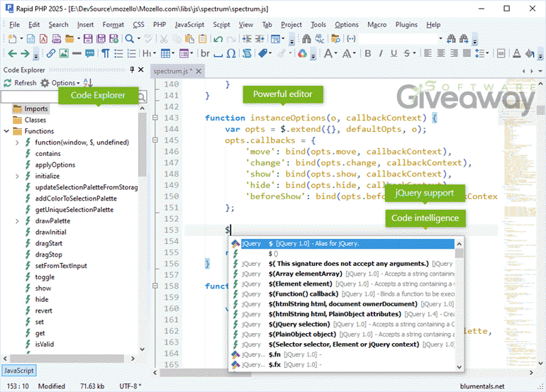Open the Plugins menu
Image resolution: width=546 pixels, height=392 pixels.
(x=406, y=25)
